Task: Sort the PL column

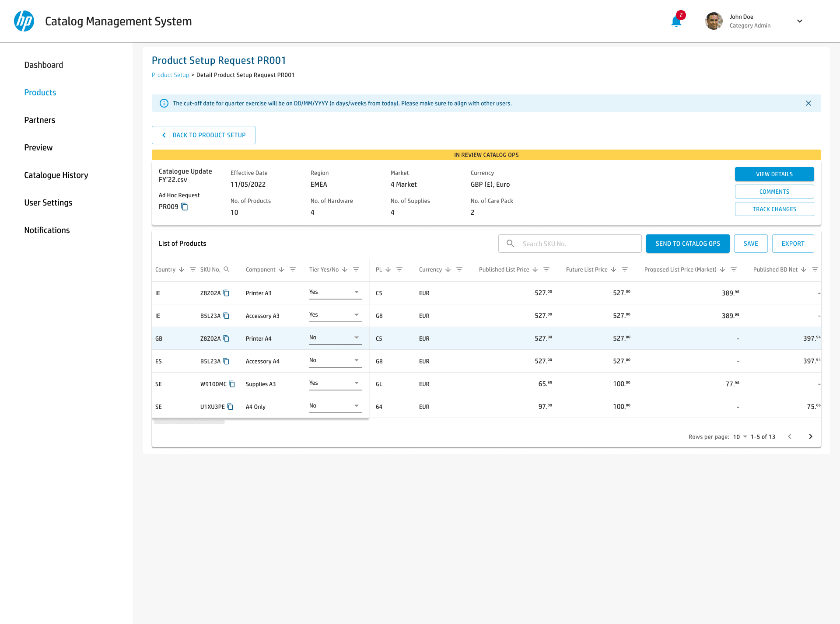Action: click(x=388, y=269)
